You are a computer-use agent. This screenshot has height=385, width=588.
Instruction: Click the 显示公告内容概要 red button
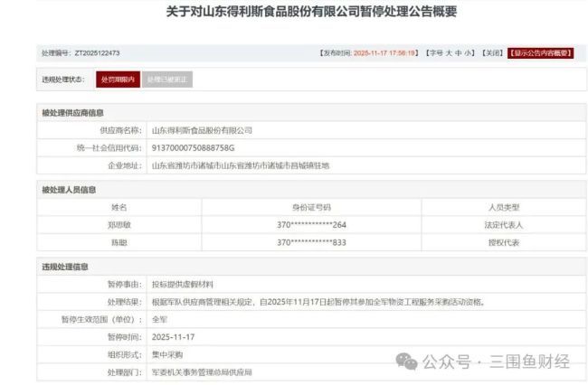[x=540, y=53]
